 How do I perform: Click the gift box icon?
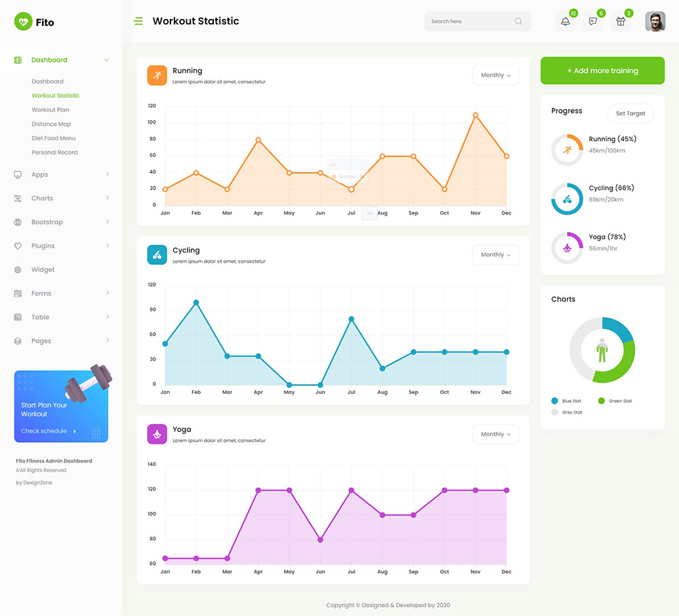pos(620,22)
